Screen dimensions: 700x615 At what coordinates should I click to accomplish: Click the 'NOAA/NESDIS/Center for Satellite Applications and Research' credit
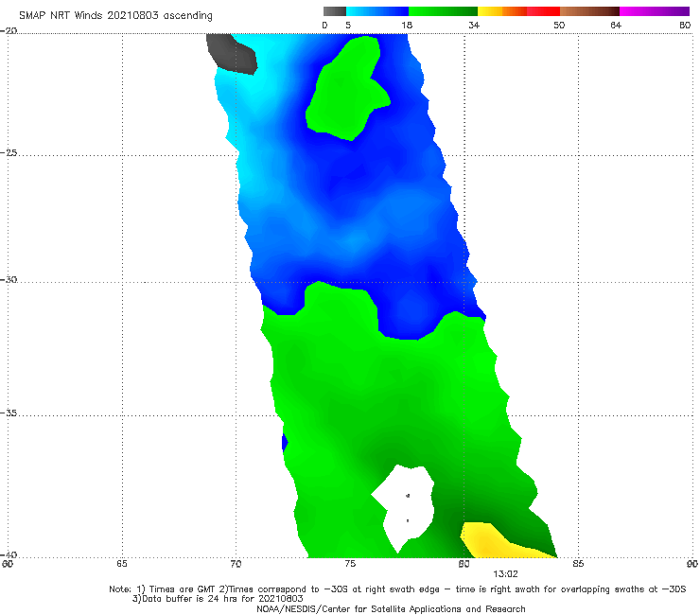point(391,609)
